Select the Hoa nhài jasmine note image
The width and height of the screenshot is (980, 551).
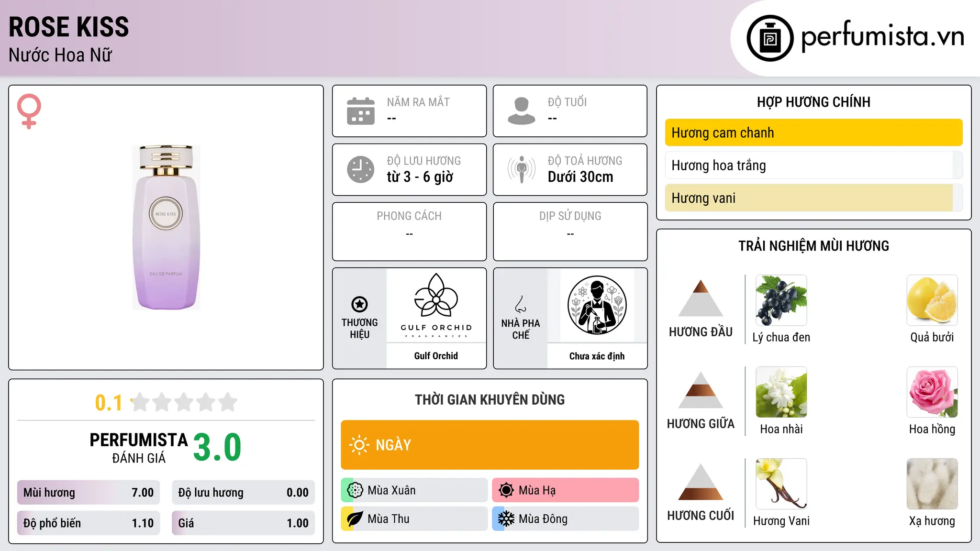tap(781, 392)
